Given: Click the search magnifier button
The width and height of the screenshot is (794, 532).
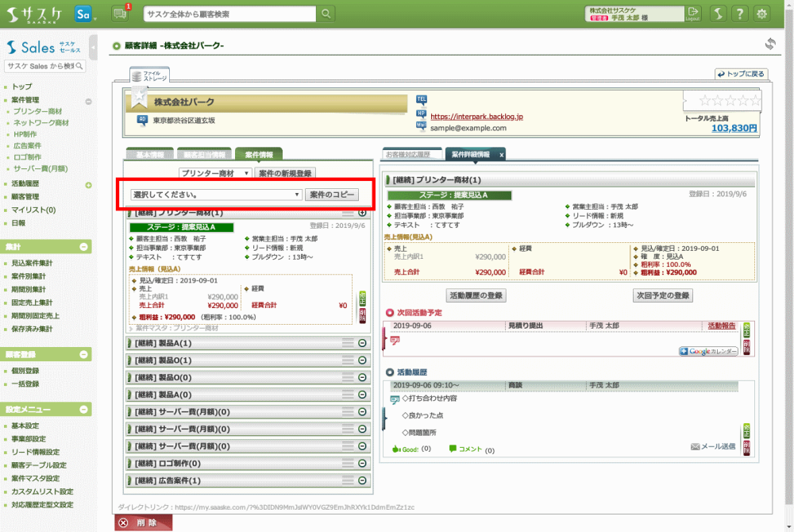Looking at the screenshot, I should click(326, 14).
